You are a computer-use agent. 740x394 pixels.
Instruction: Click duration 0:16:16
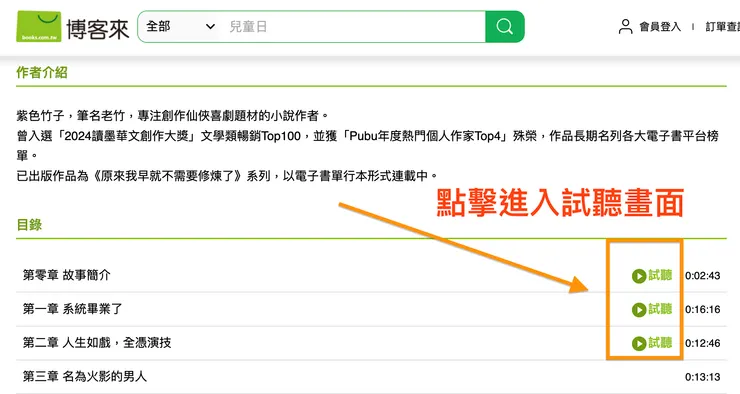702,310
